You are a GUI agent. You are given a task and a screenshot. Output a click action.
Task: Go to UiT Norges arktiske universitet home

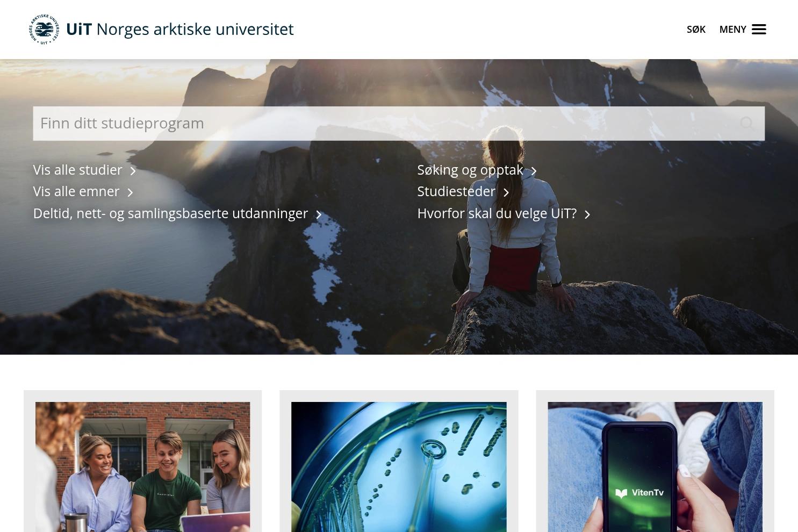coord(161,30)
